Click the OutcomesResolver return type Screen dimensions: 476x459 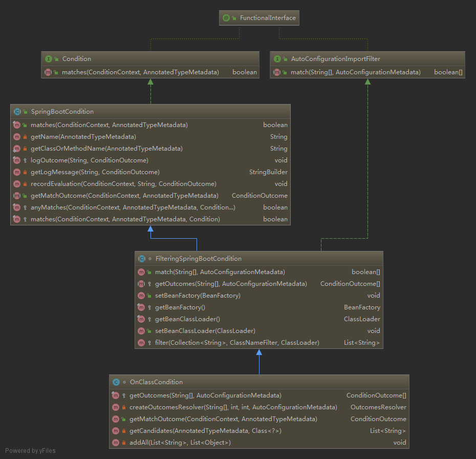pyautogui.click(x=378, y=407)
